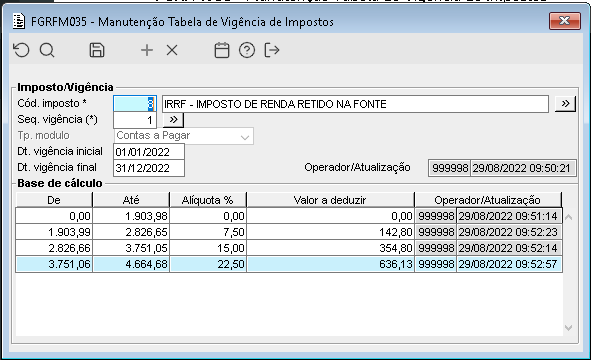The height and width of the screenshot is (360, 592).
Task: Click the Seq. vigência field
Action: [135, 120]
